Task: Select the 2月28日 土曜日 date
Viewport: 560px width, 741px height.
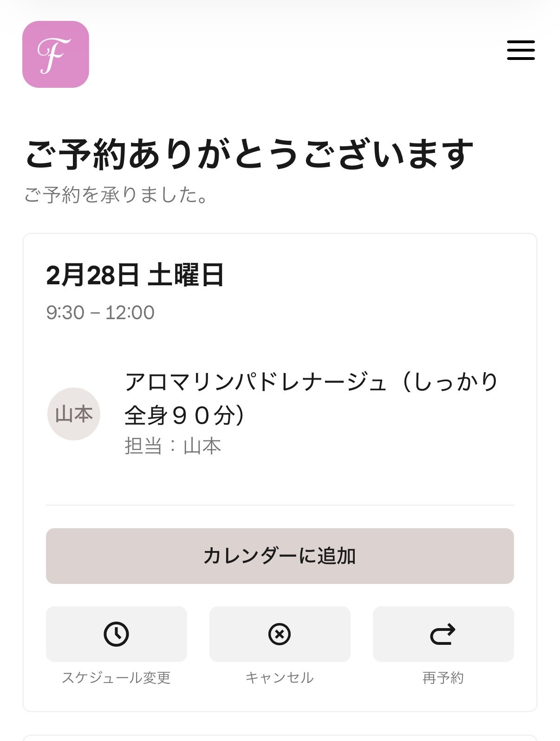Action: point(135,275)
